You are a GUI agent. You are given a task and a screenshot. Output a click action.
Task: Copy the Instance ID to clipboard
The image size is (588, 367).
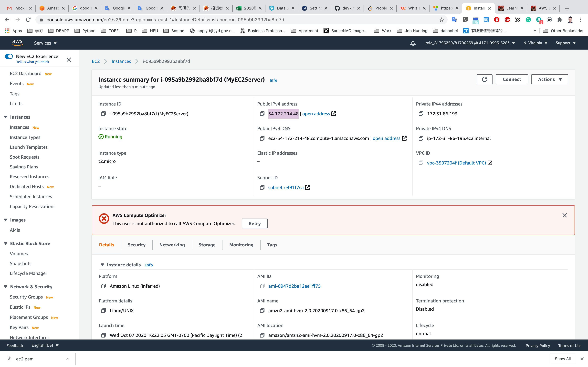coord(103,114)
